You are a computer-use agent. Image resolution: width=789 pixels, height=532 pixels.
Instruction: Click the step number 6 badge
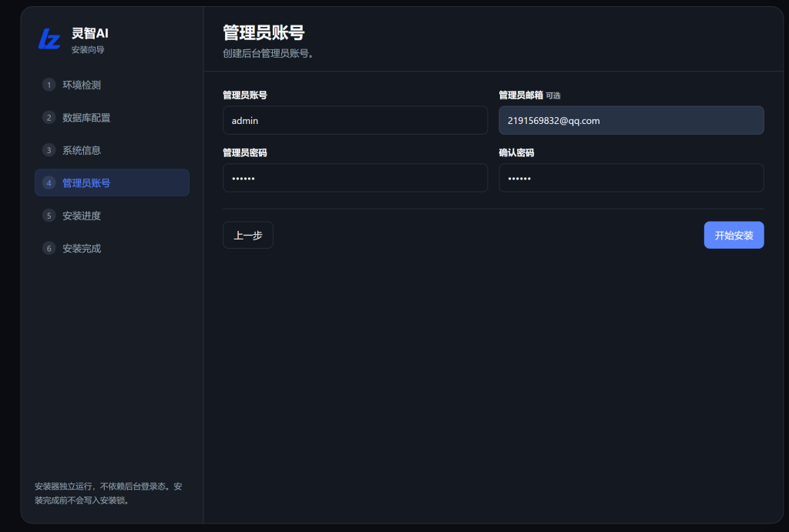[x=49, y=248]
